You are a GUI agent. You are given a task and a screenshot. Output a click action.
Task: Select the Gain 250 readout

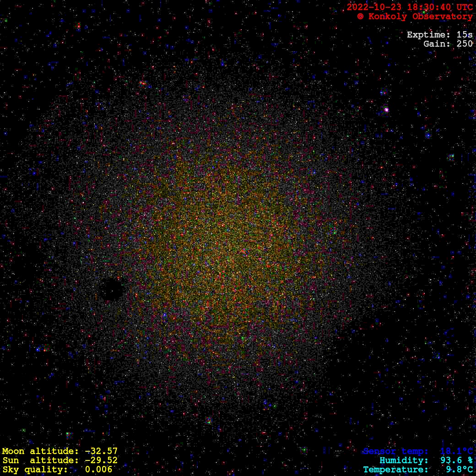[448, 44]
